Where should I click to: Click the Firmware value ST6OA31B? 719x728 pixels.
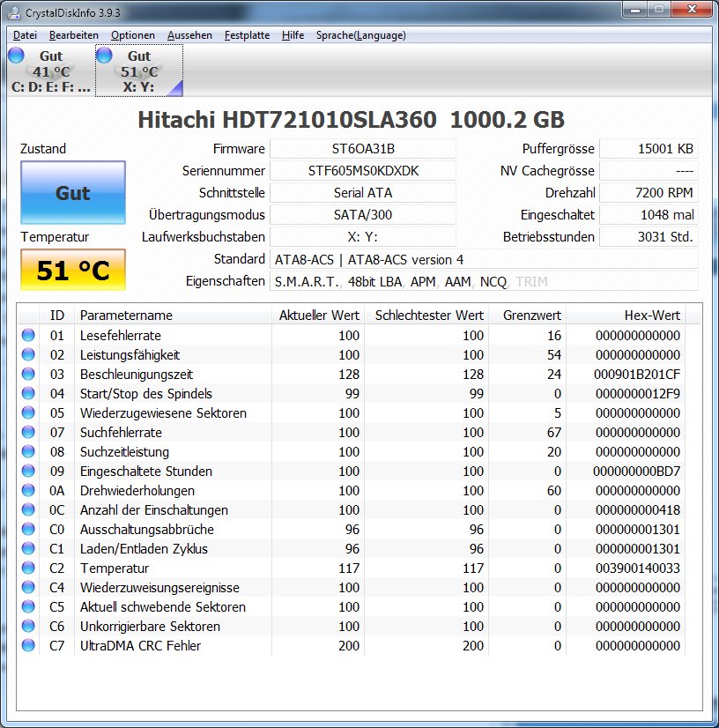(363, 149)
